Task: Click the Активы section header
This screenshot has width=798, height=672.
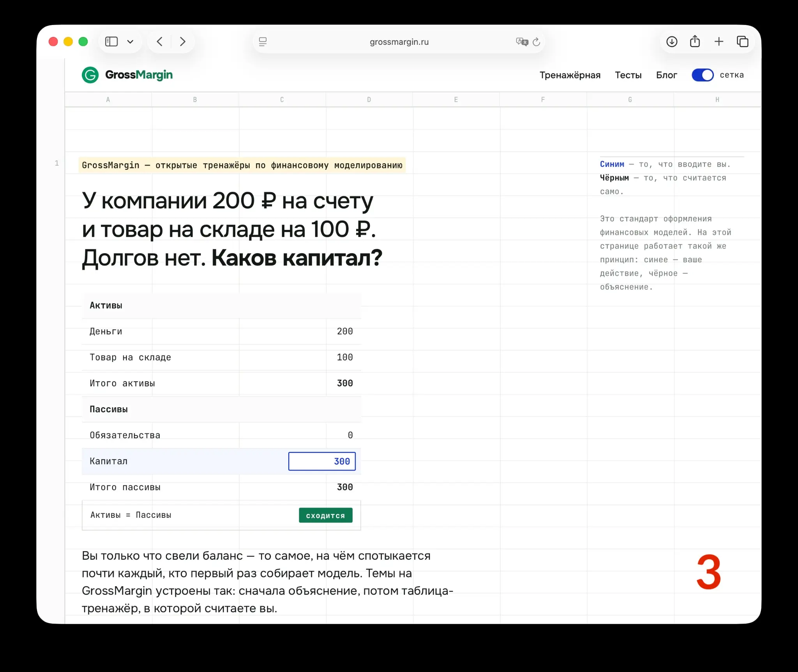Action: coord(106,305)
